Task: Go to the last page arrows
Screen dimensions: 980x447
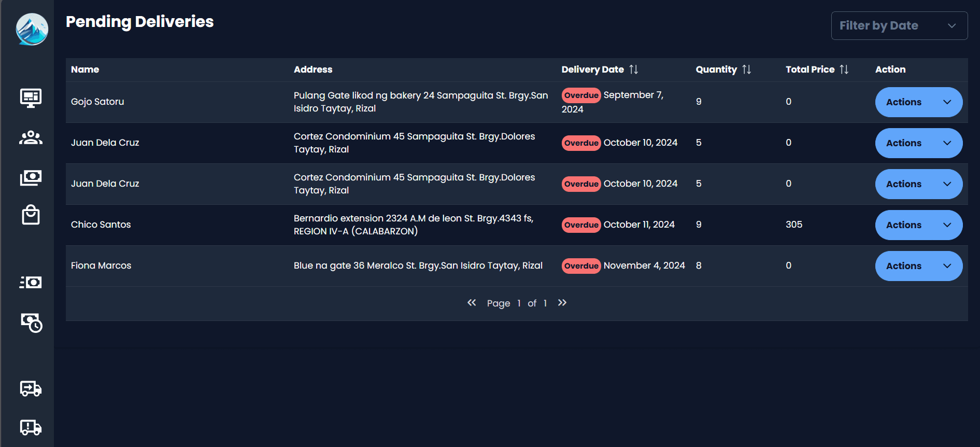Action: [x=562, y=302]
